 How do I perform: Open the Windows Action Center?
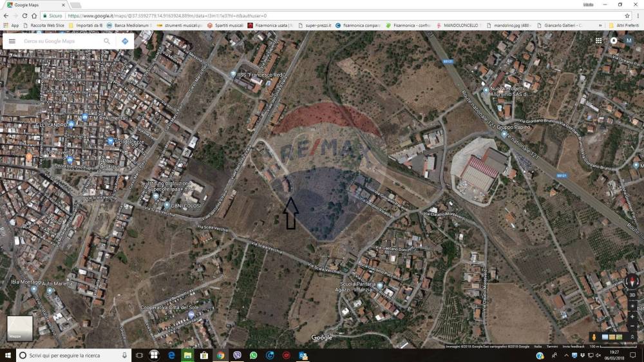pyautogui.click(x=633, y=356)
